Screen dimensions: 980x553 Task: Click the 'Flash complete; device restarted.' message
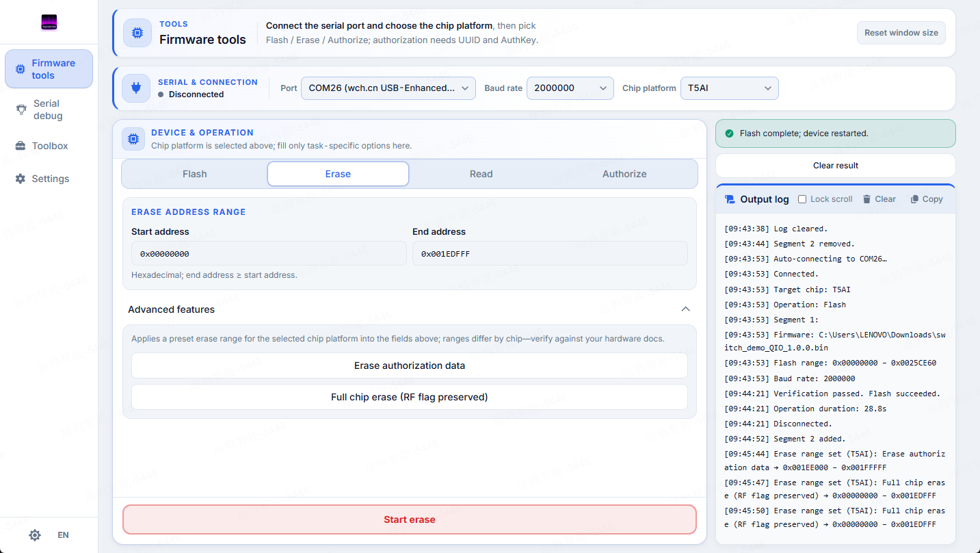(x=804, y=133)
